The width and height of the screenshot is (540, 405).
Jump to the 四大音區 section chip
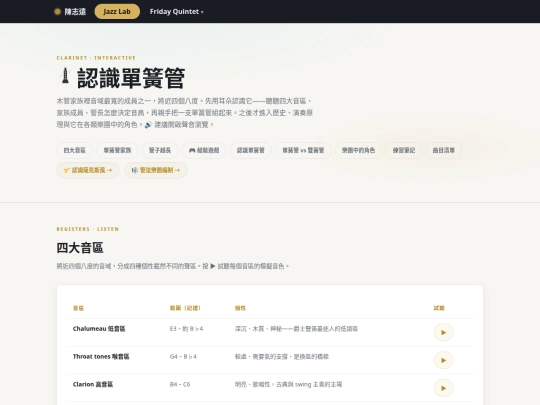pyautogui.click(x=75, y=150)
